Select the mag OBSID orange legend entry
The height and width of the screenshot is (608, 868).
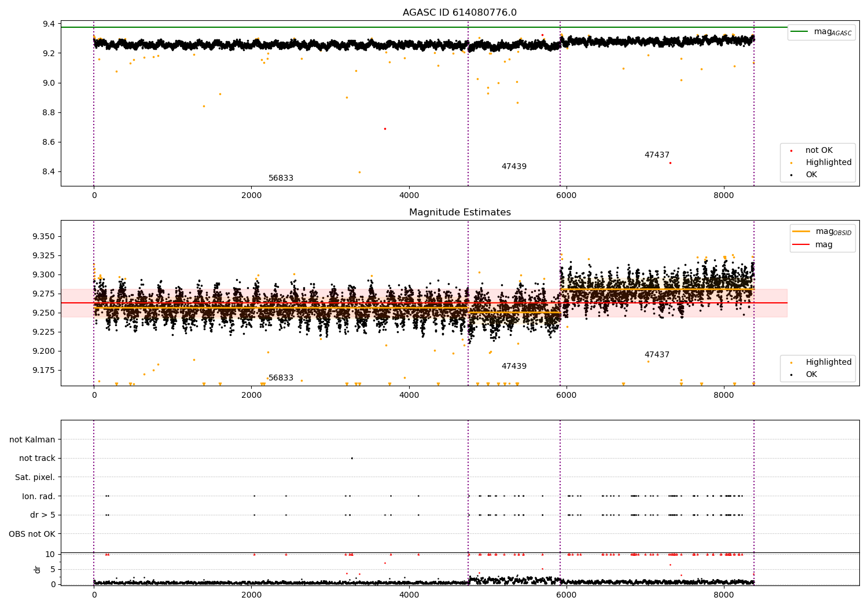821,232
